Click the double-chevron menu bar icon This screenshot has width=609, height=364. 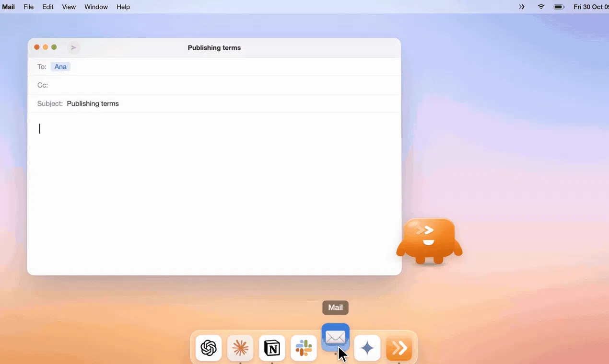point(522,7)
